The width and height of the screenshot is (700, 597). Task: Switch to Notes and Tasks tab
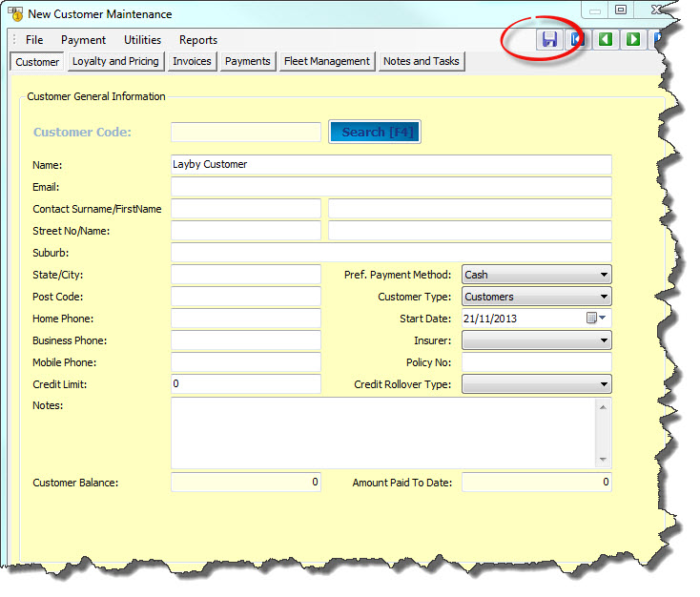pos(422,61)
